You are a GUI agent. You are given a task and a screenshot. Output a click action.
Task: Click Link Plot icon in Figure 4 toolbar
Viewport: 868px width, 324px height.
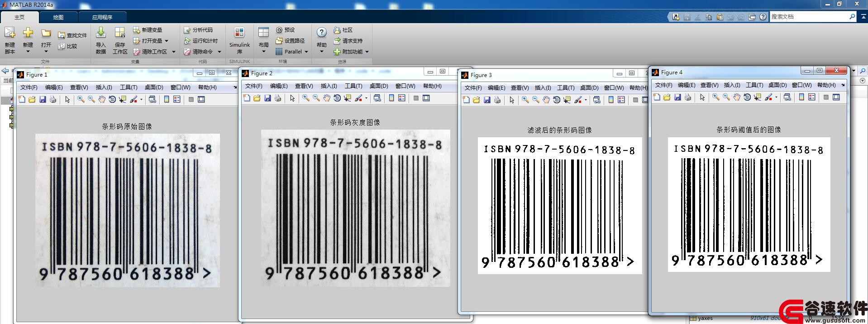point(787,97)
